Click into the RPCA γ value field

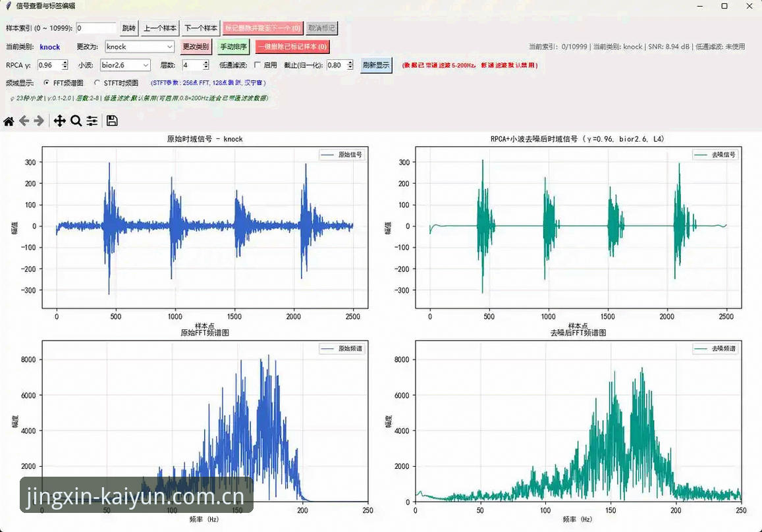[49, 65]
